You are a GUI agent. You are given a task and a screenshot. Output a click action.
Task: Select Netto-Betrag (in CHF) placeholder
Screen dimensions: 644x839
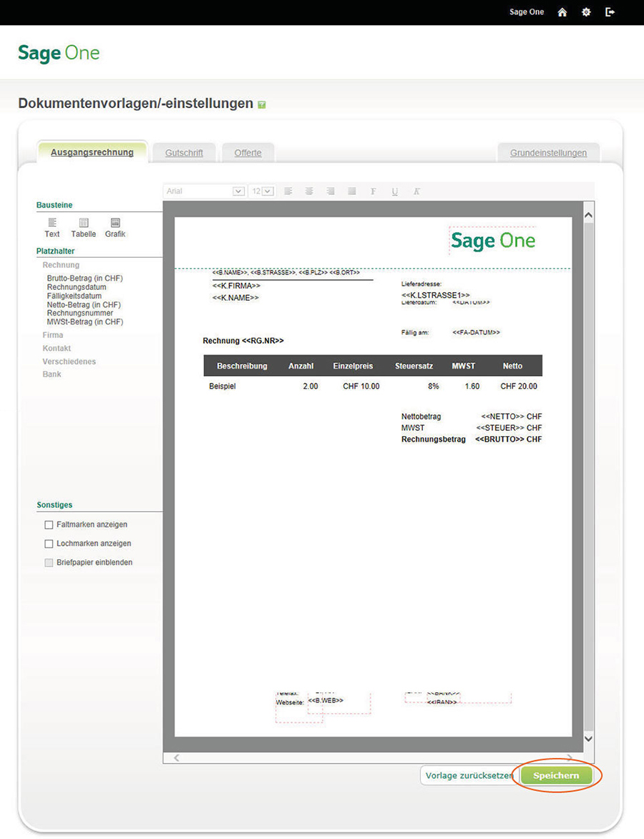[x=84, y=304]
